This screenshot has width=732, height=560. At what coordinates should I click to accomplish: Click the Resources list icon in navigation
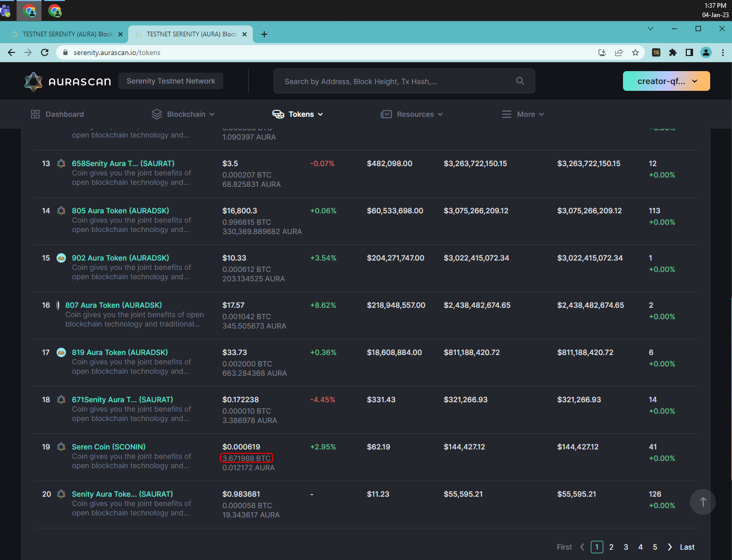tap(386, 114)
